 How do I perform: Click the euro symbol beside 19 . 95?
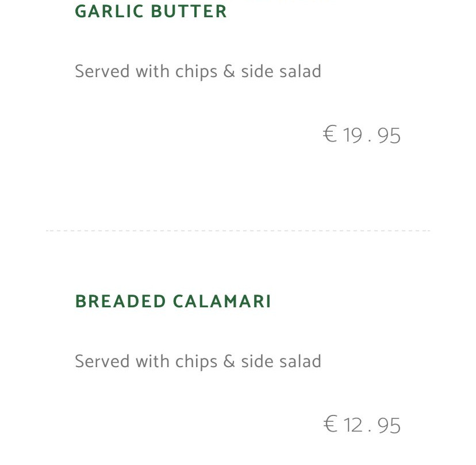coord(330,134)
